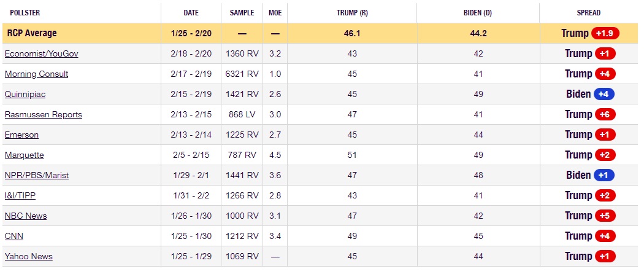This screenshot has width=644, height=274.
Task: Open the CNN poll link
Action: (14, 236)
